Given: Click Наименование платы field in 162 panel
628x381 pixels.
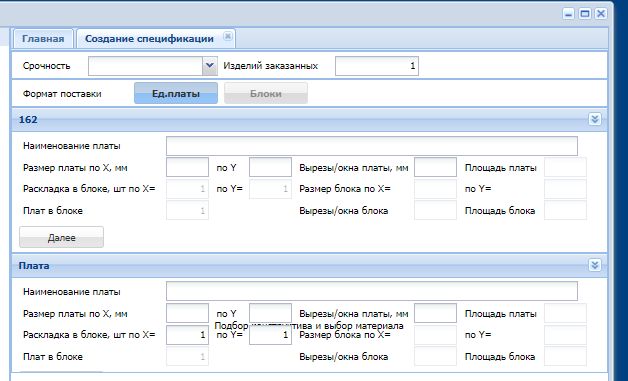Looking at the screenshot, I should click(372, 146).
